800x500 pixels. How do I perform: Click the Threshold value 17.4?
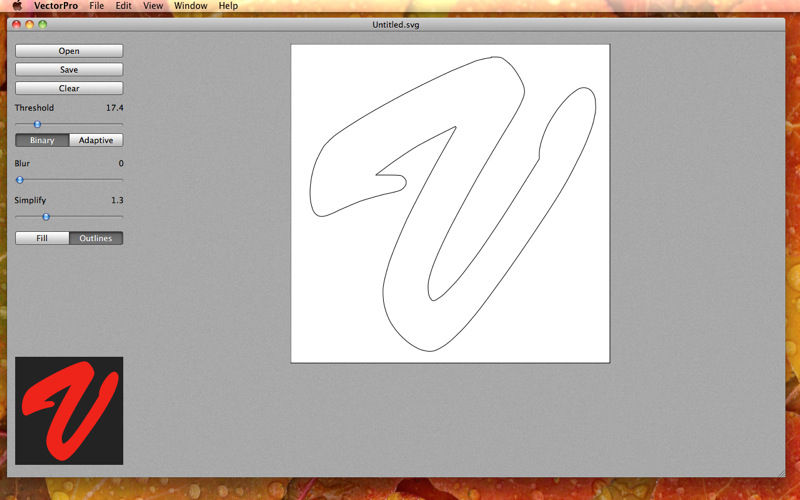[x=115, y=108]
